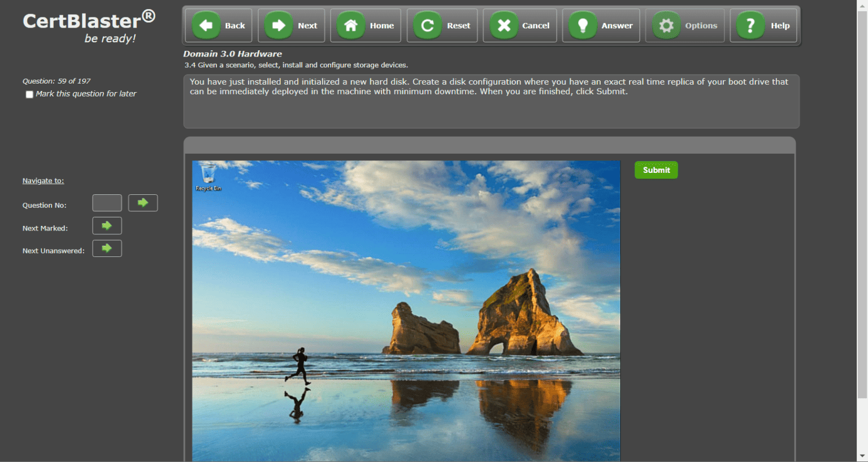The height and width of the screenshot is (462, 868).
Task: Open Options gear settings
Action: (x=667, y=25)
